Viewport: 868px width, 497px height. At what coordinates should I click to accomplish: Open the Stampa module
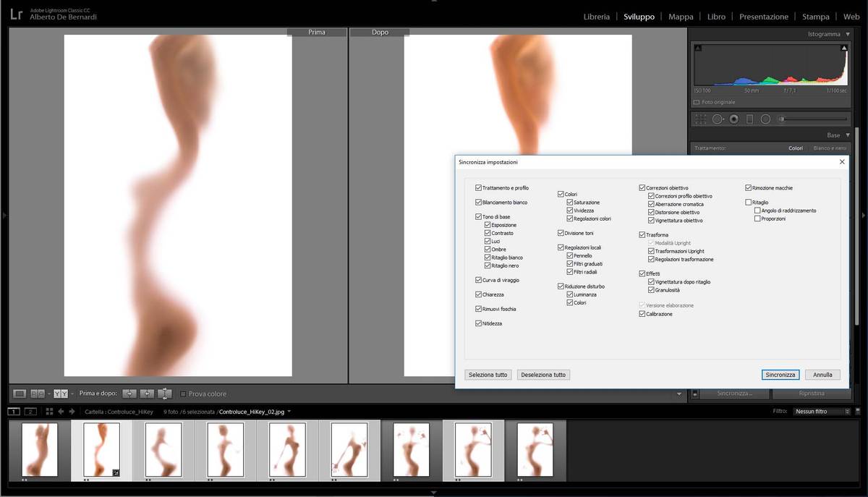coord(815,17)
